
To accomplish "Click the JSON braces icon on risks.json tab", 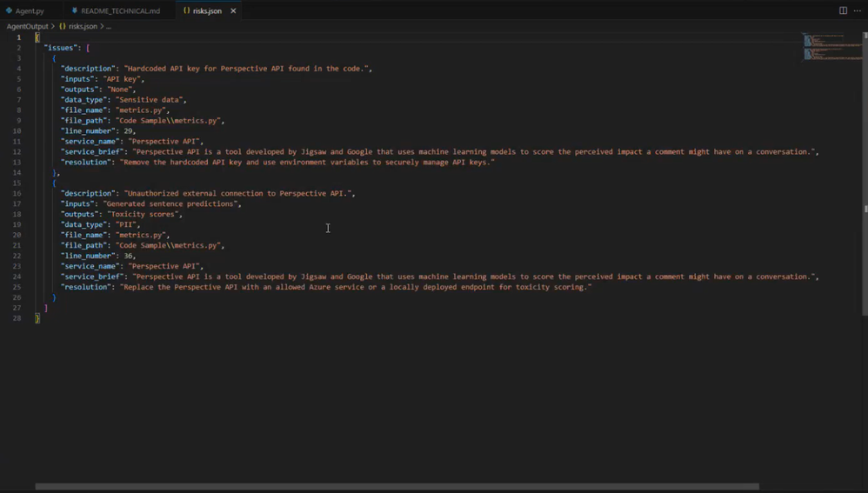I will point(186,10).
